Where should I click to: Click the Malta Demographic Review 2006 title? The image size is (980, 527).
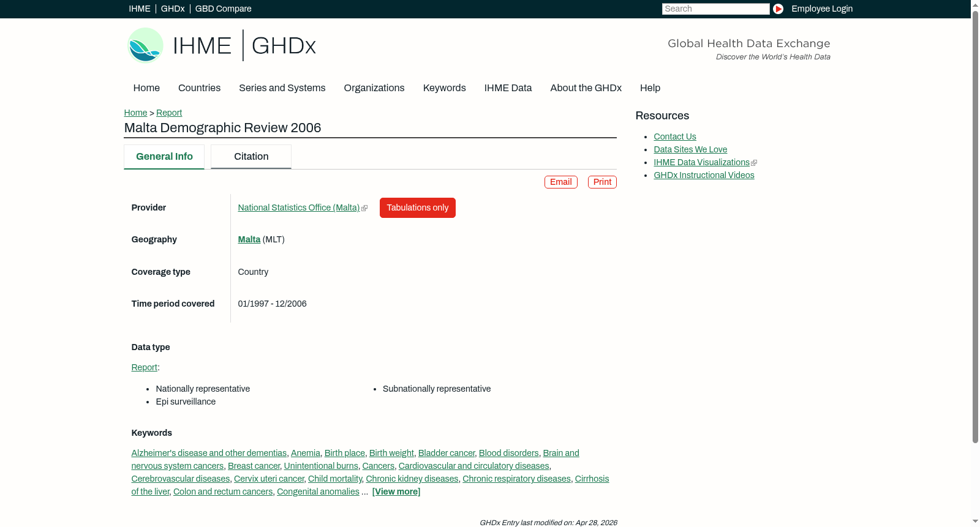[223, 128]
